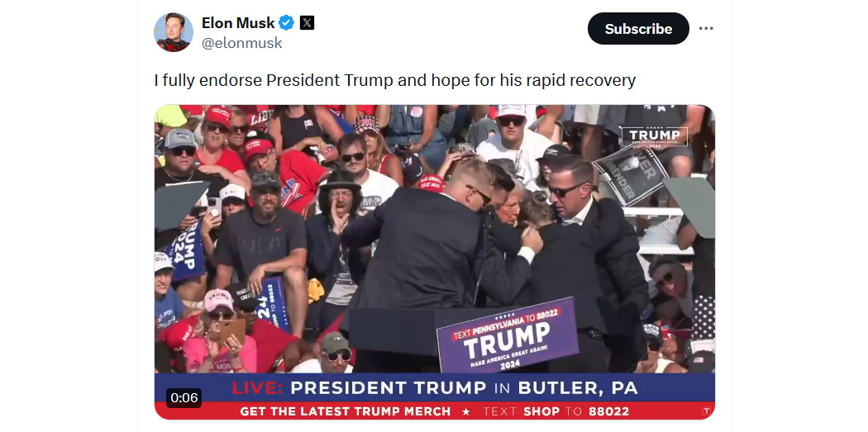Click the purple TRUMP podium sign
The width and height of the screenshot is (868, 432).
(x=508, y=335)
